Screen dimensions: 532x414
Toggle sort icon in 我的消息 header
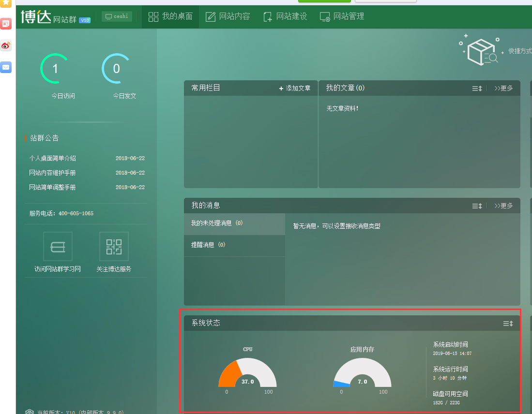[x=477, y=206]
